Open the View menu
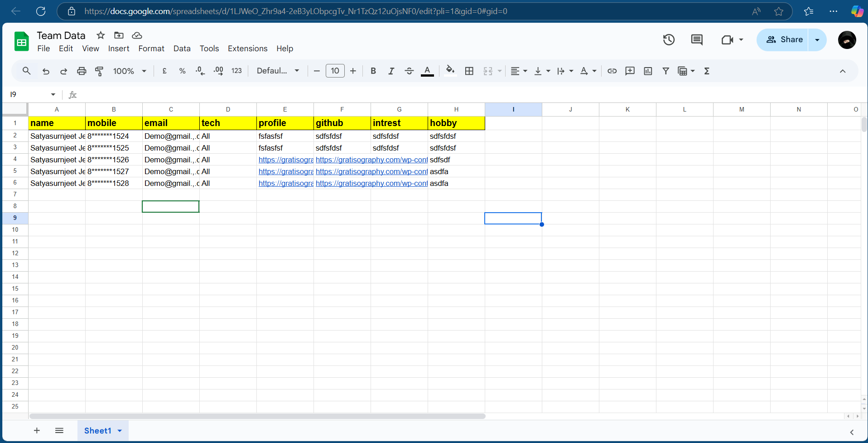This screenshot has height=443, width=868. (91, 49)
